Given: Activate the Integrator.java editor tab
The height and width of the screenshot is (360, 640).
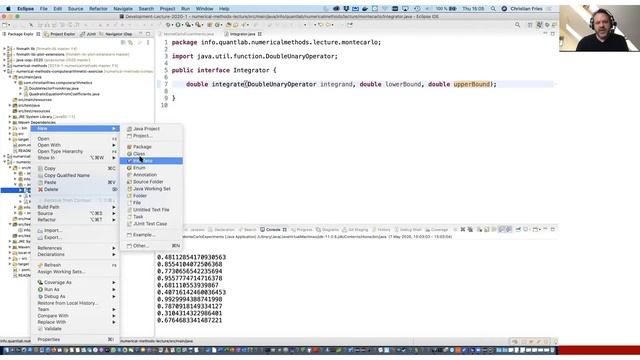Looking at the screenshot, I should (243, 34).
